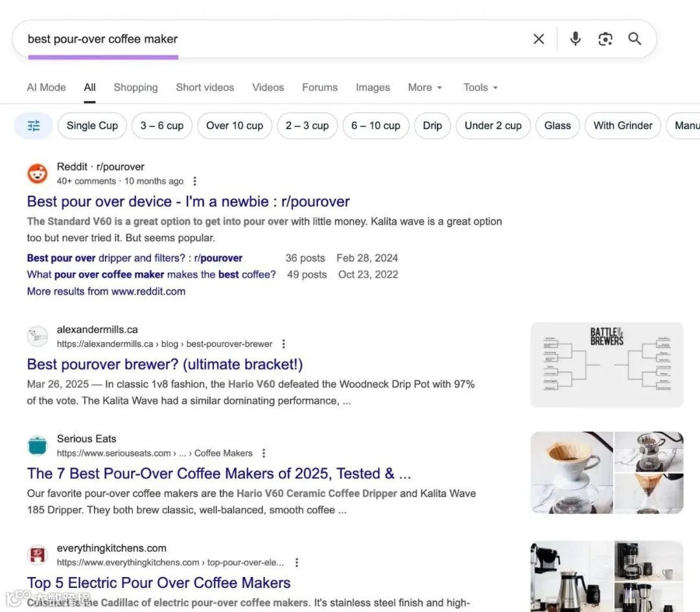Open the Battle of the Brewers bracket thumbnail

point(607,365)
